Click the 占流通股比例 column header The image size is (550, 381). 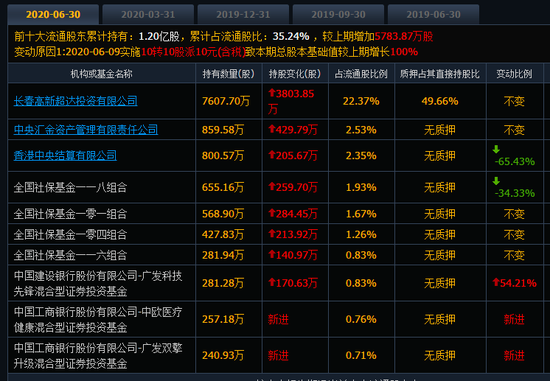click(x=361, y=74)
